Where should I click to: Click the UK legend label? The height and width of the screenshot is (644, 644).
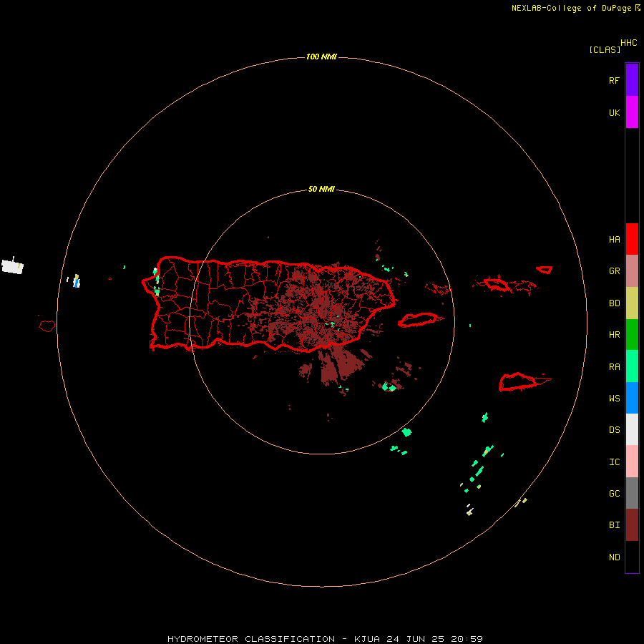point(614,112)
